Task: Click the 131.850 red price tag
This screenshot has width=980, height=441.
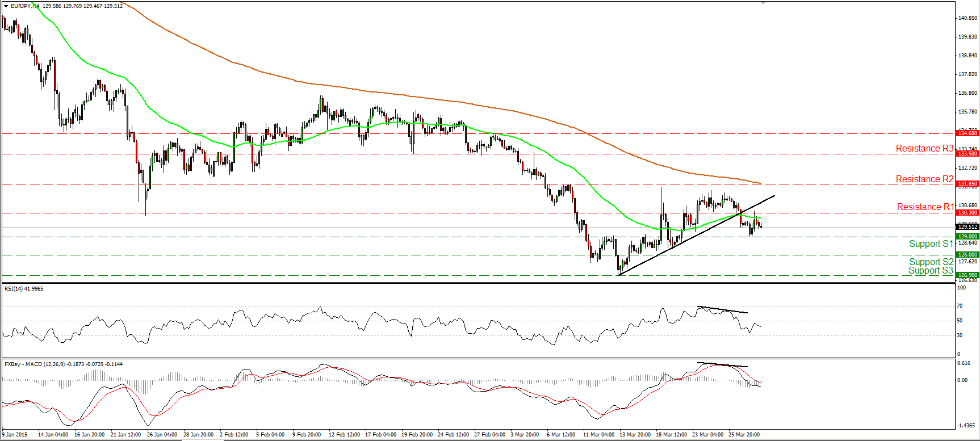Action: (x=968, y=184)
